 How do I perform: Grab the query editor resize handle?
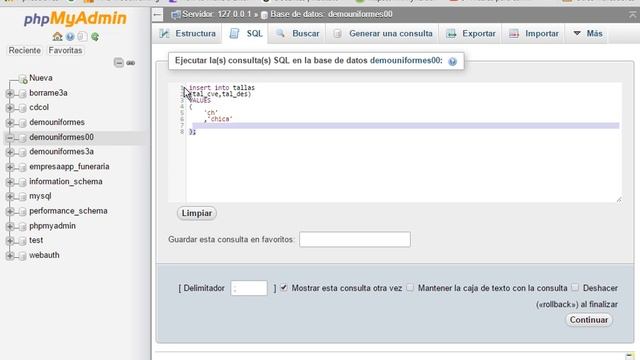tap(619, 200)
